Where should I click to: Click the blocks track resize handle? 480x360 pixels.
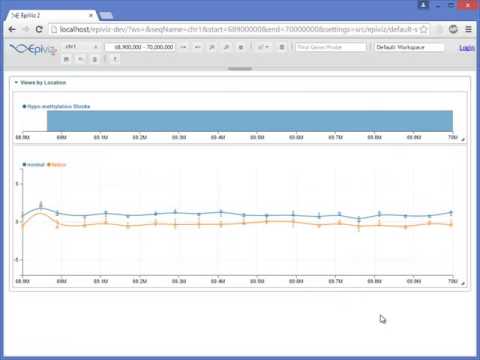click(463, 140)
